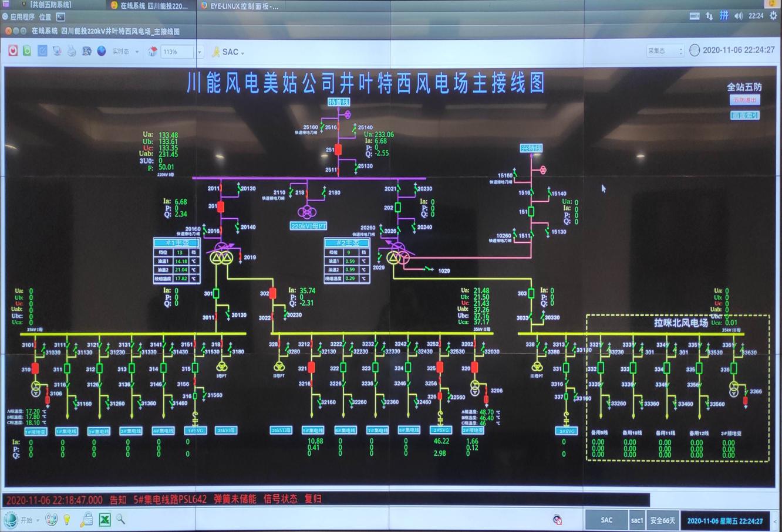The image size is (782, 532).
Task: Toggle circuit breaker 201 on the diagram
Action: point(221,206)
